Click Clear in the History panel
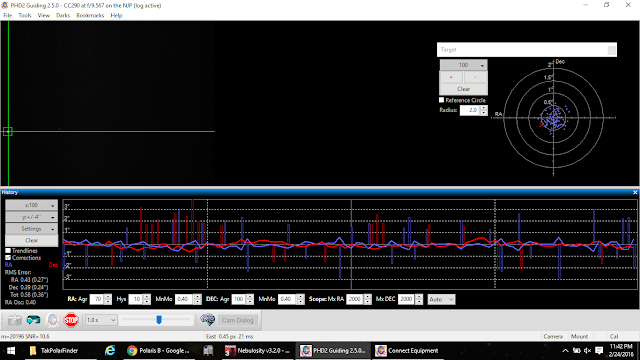This screenshot has width=640, height=360. [x=31, y=240]
